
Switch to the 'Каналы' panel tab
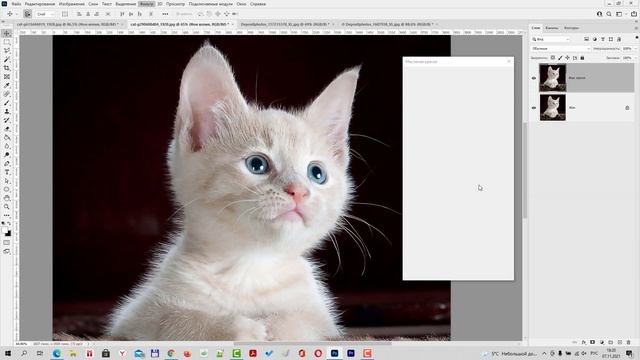[551, 28]
